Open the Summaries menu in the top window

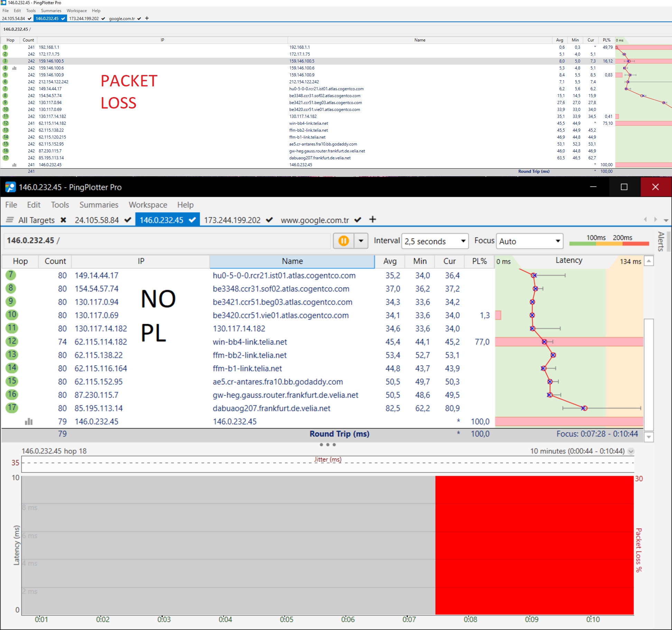51,11
